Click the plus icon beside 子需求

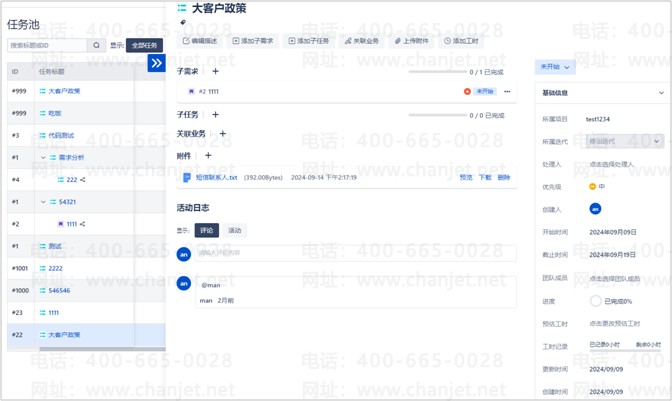click(x=216, y=71)
